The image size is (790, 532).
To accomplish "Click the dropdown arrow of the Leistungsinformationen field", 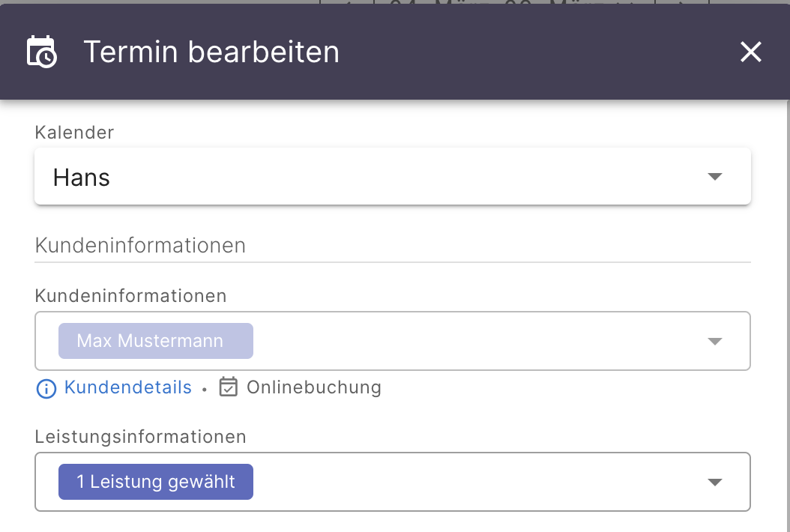I will (x=715, y=482).
